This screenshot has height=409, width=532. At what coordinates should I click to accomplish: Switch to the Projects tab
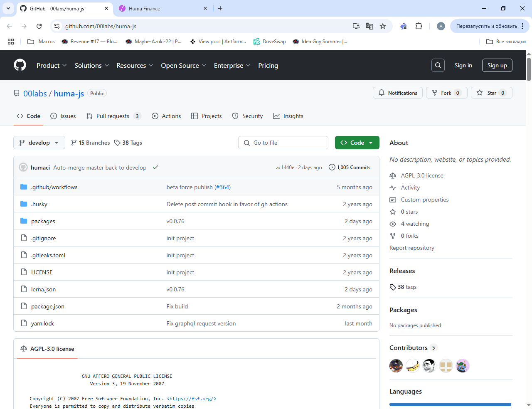(207, 116)
